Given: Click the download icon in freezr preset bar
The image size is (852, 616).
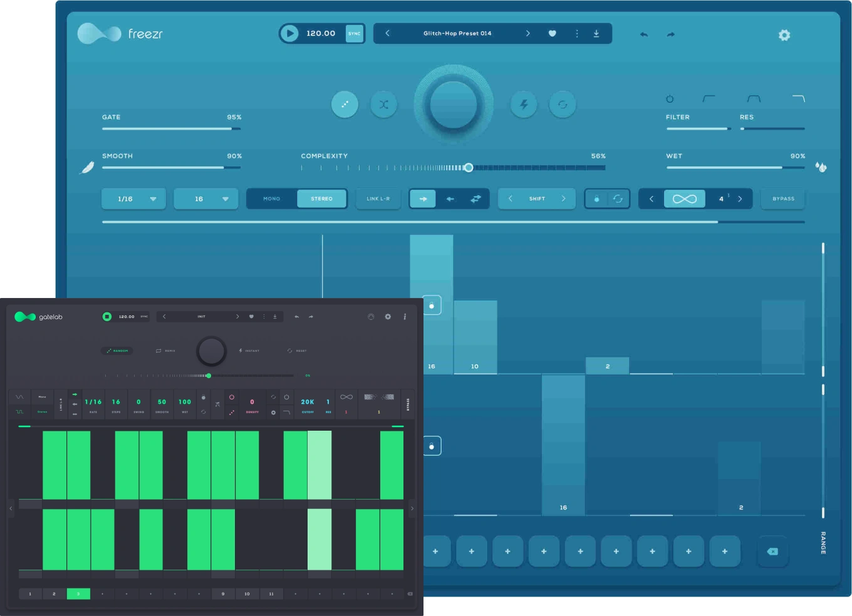Looking at the screenshot, I should click(596, 34).
